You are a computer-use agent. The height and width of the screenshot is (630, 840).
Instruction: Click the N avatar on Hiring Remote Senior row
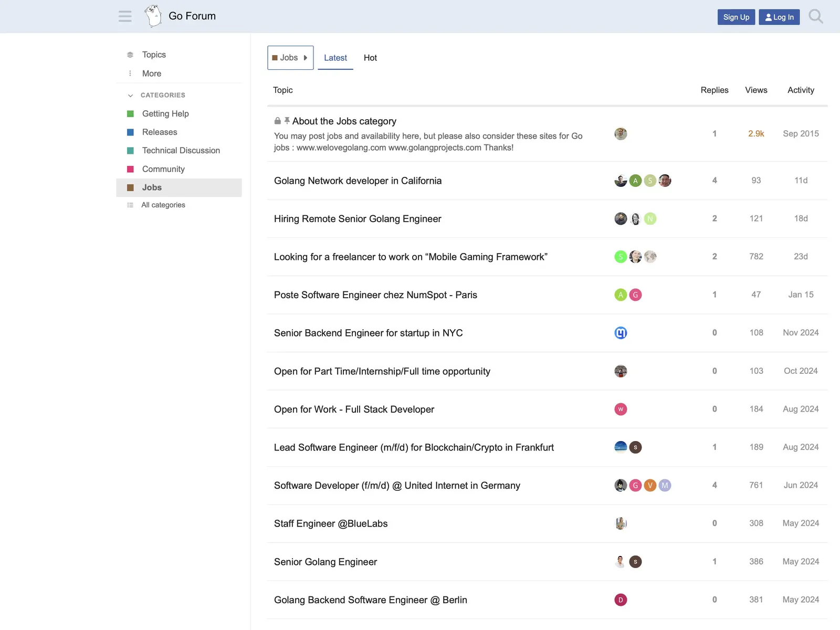tap(650, 218)
